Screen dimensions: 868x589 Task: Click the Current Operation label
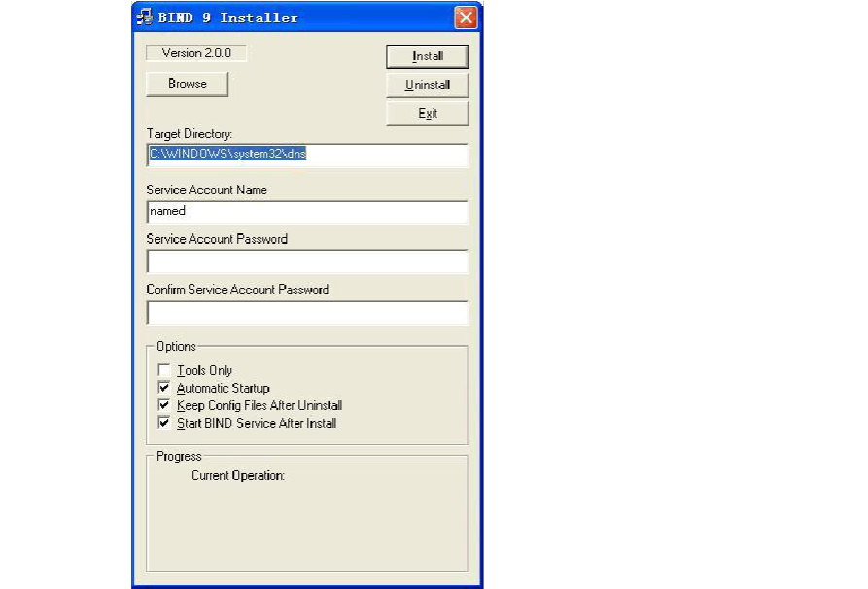pos(237,476)
